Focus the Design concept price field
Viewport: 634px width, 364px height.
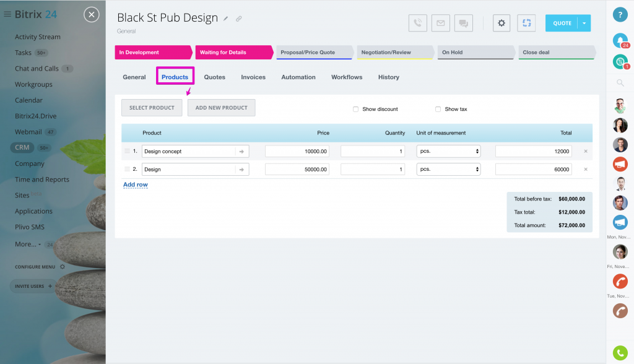click(x=297, y=151)
